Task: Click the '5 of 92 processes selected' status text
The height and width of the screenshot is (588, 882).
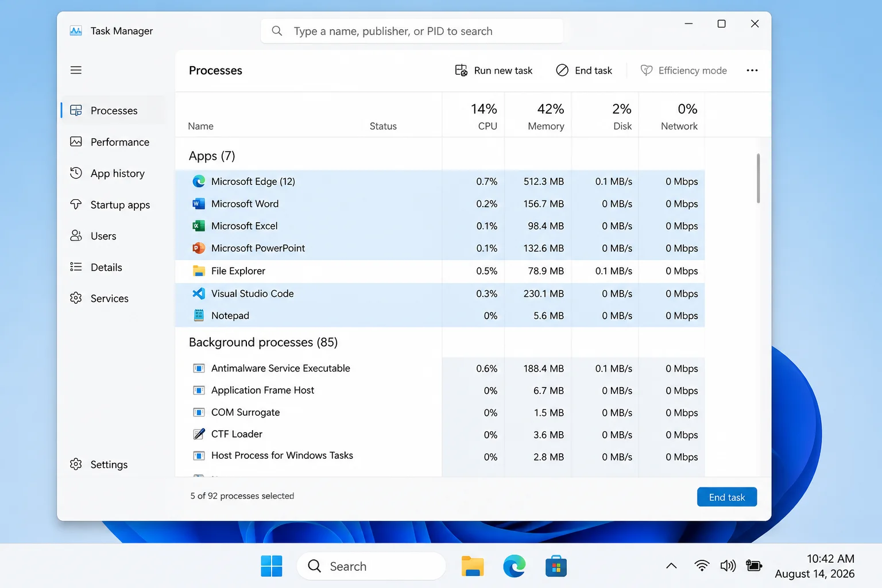Action: coord(242,496)
